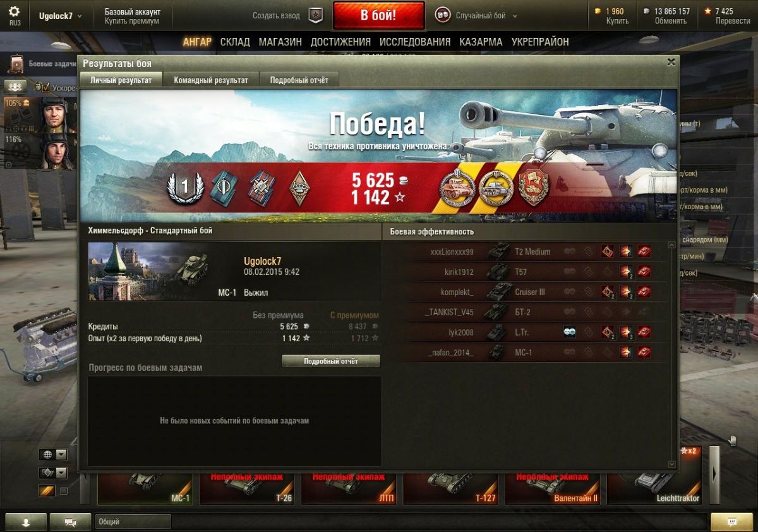
Task: Toggle the accelerate crew training checkbox
Action: coord(45,88)
